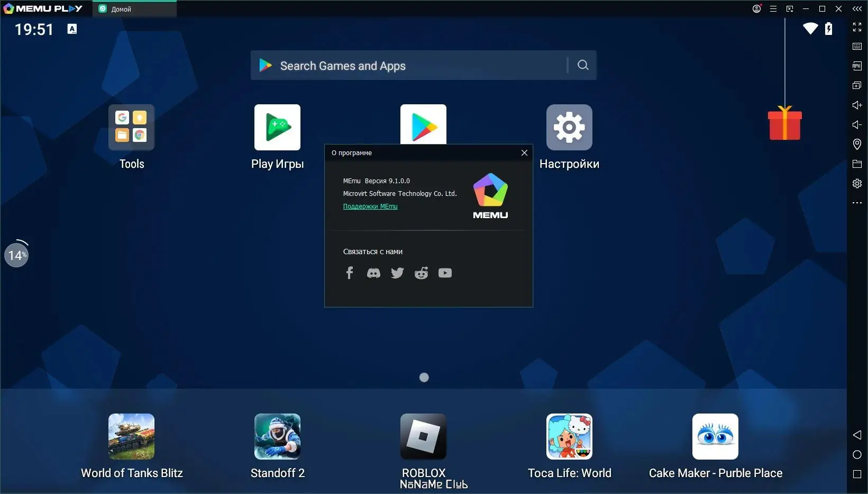Open Настройки settings app
The width and height of the screenshot is (868, 494).
[569, 128]
